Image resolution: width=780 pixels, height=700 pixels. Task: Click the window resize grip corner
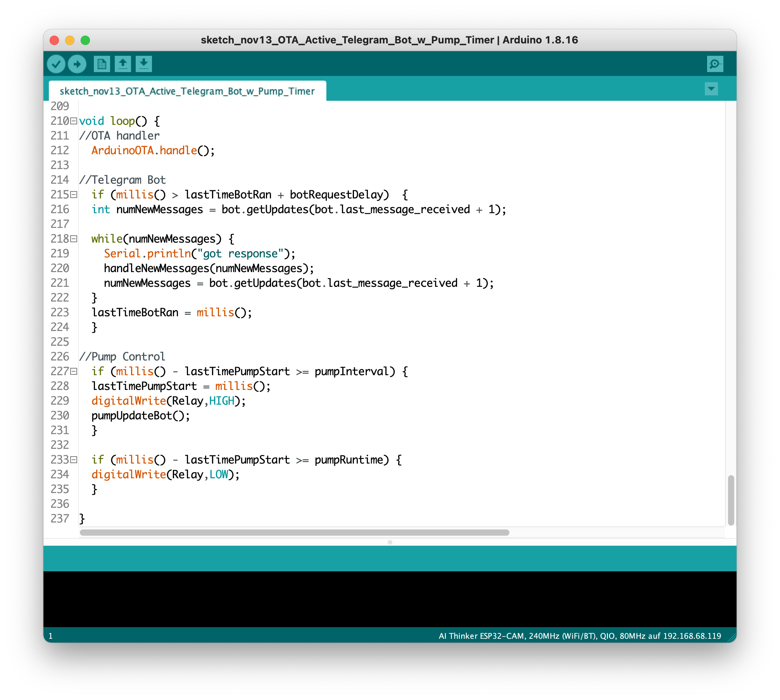click(732, 638)
